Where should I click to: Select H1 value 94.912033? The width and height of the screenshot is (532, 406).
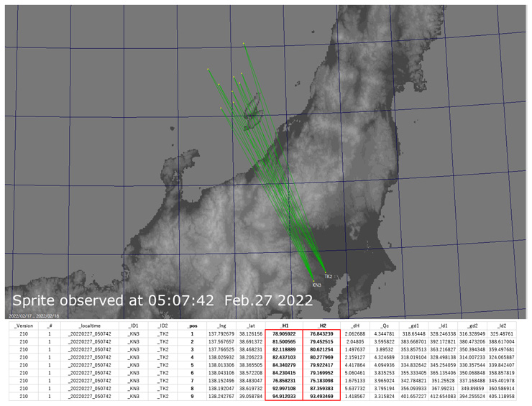pyautogui.click(x=284, y=397)
